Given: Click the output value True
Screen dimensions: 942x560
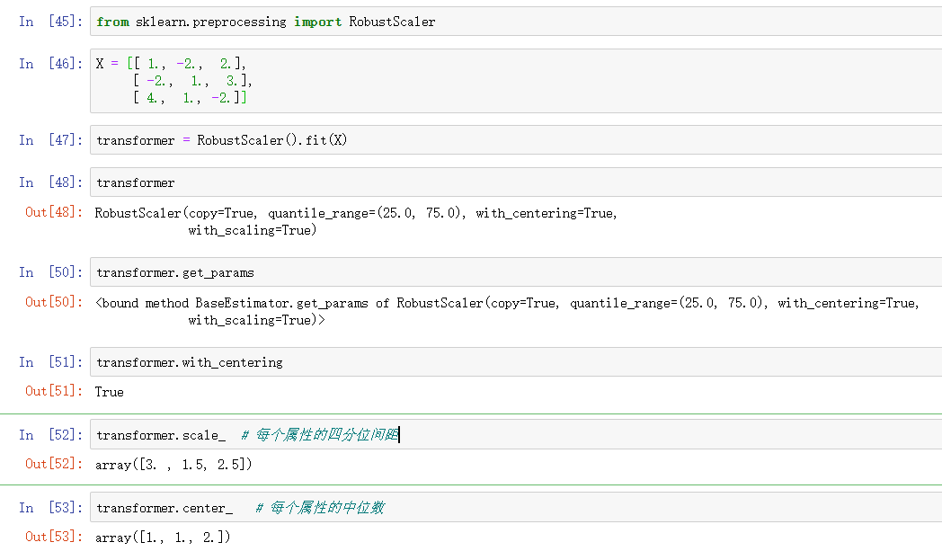Looking at the screenshot, I should click(110, 392).
